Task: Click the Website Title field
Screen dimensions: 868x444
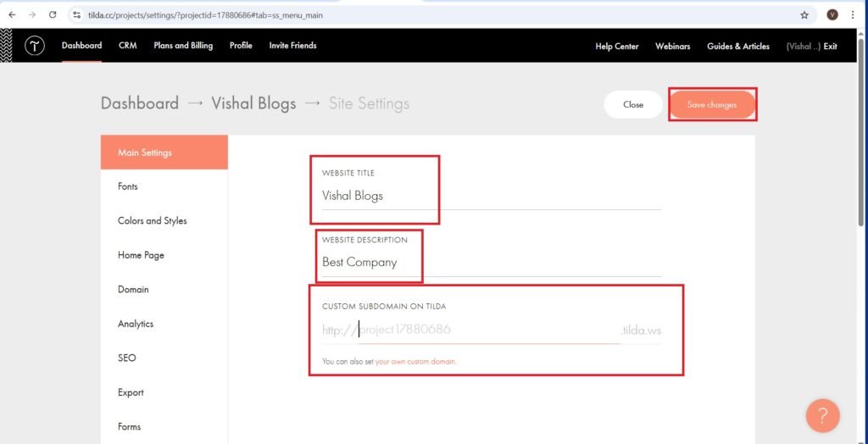Action: click(491, 196)
